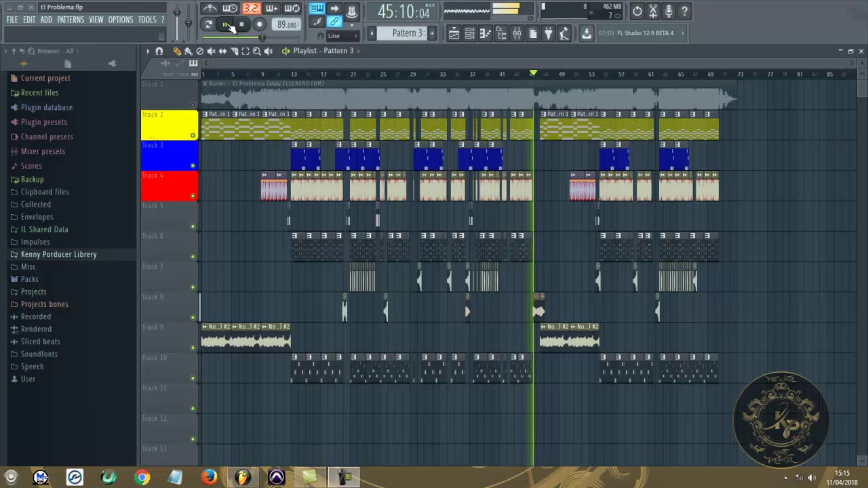Toggle wait for input before recording
Screen dimensions: 868x488
tap(230, 9)
